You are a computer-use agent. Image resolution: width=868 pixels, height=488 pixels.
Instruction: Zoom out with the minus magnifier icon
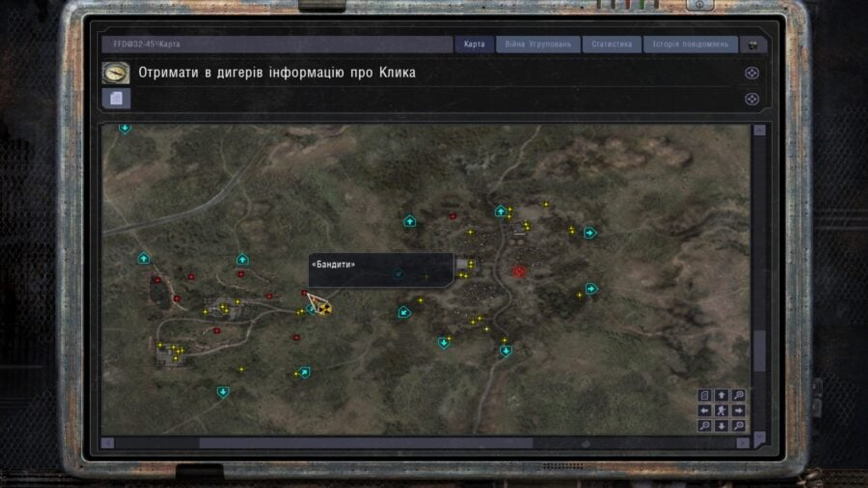point(704,426)
